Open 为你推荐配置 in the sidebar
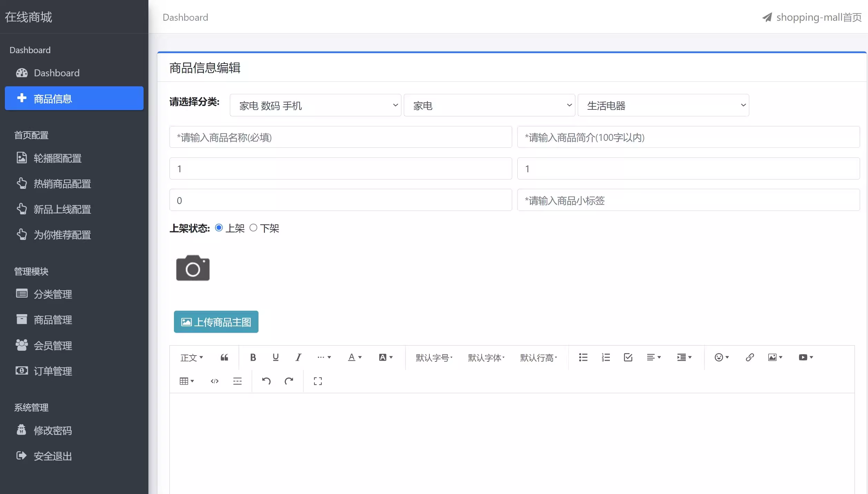The height and width of the screenshot is (494, 868). point(74,235)
